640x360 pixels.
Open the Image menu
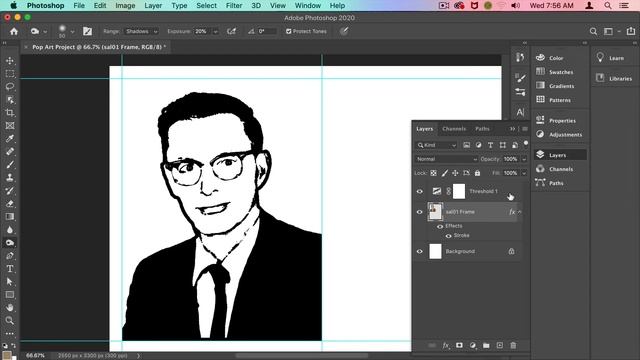click(125, 6)
